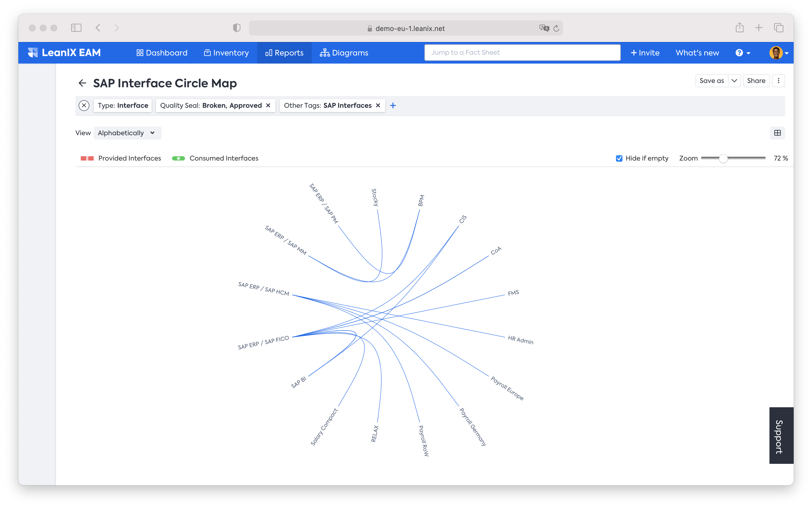
Task: Click the Diagrams navigation icon
Action: [325, 53]
